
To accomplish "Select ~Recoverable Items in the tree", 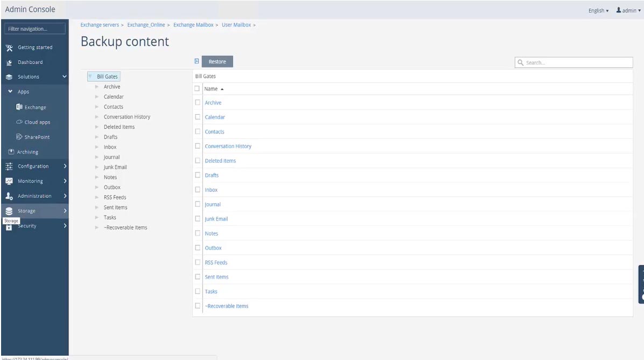I will coord(125,227).
